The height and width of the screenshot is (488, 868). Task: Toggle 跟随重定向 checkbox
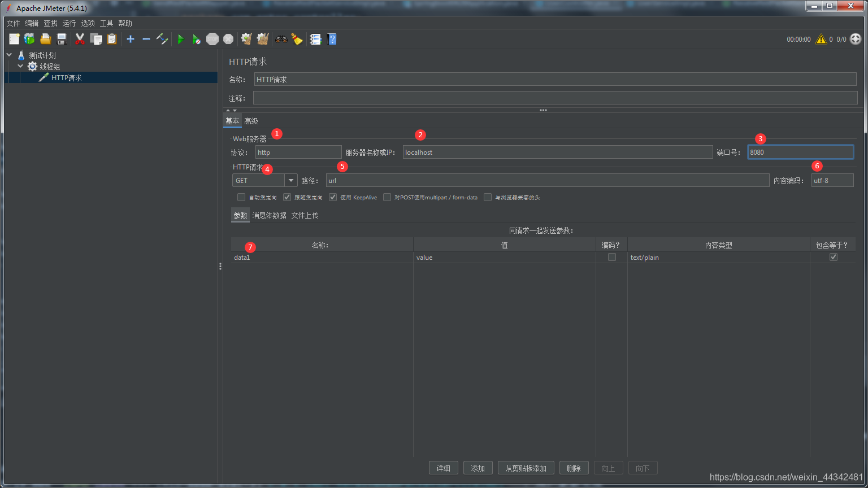(x=287, y=197)
